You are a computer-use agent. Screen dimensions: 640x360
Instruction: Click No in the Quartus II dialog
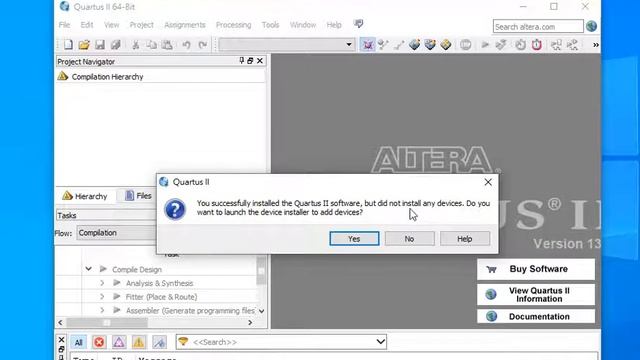tap(409, 239)
